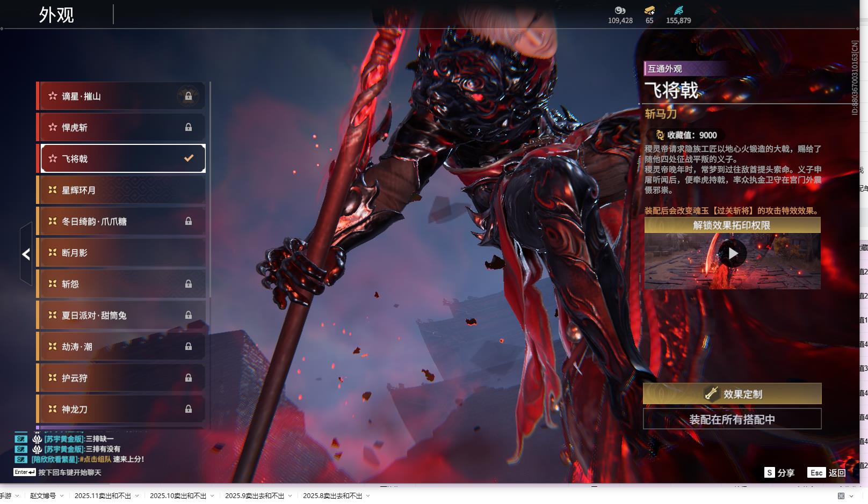This screenshot has width=868, height=504.
Task: Click the lock icon on 冬日绮韵·爪爪糖
Action: 189,221
